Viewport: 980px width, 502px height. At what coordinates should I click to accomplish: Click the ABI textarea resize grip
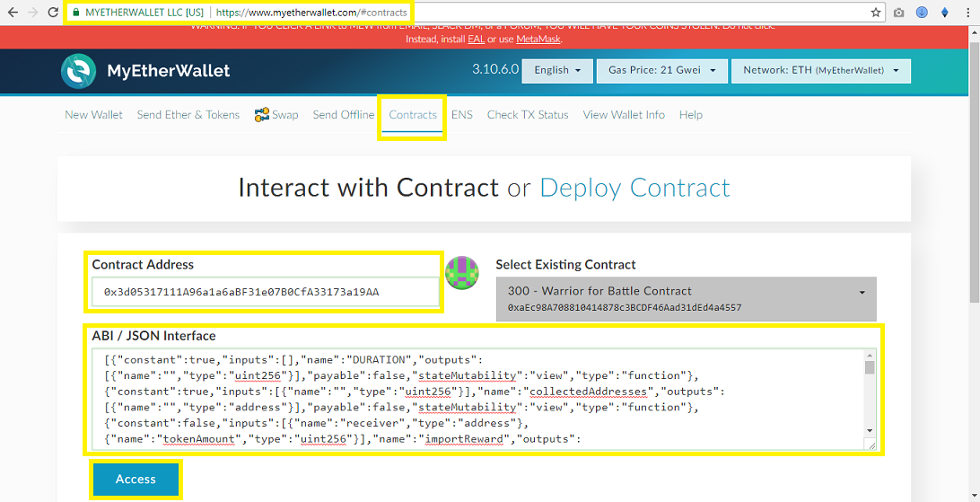click(x=871, y=444)
